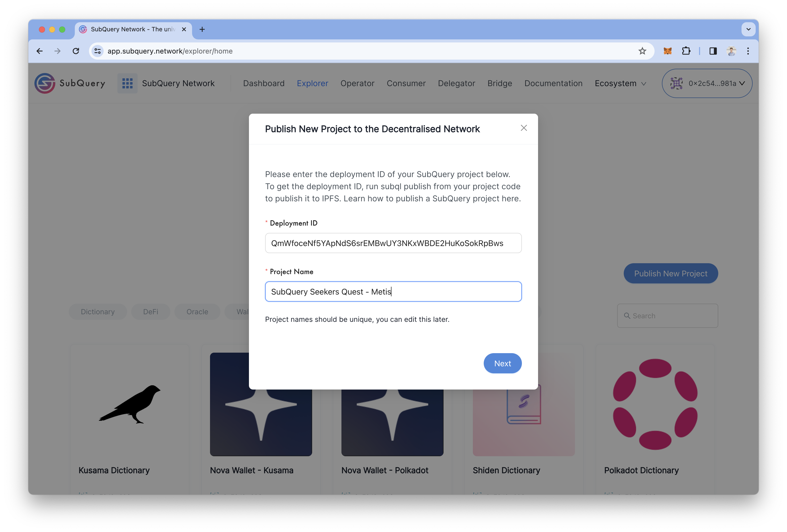The image size is (787, 532).
Task: Click the SubQuery logo
Action: 70,83
